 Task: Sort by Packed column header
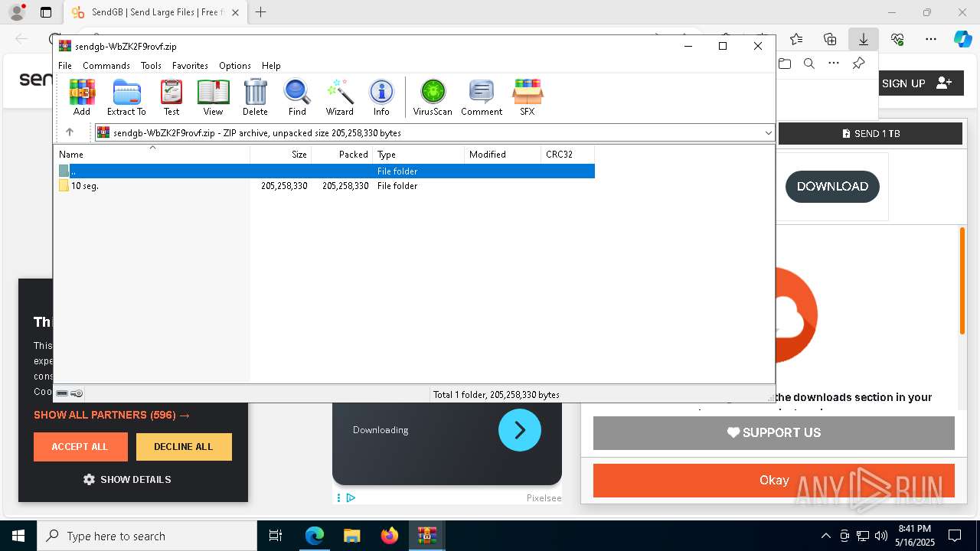click(342, 155)
